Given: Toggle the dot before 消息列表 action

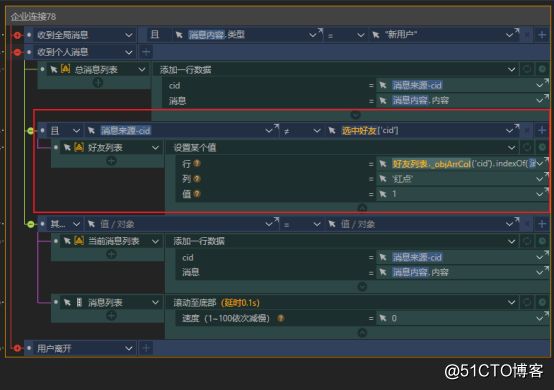Looking at the screenshot, I should [56, 302].
